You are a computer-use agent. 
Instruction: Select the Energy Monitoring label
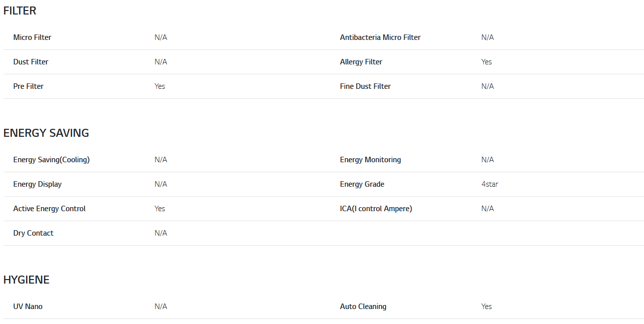click(370, 160)
